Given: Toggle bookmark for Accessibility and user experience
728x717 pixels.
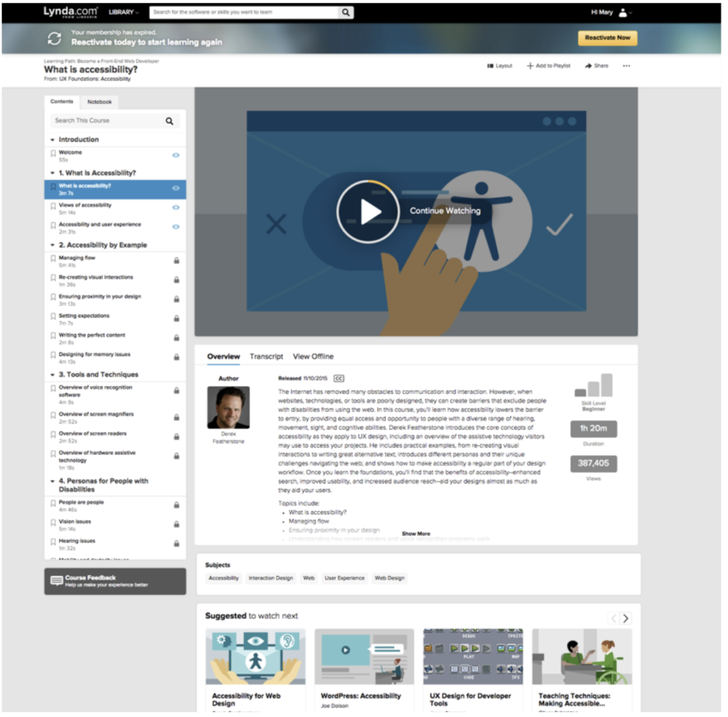Looking at the screenshot, I should (53, 227).
